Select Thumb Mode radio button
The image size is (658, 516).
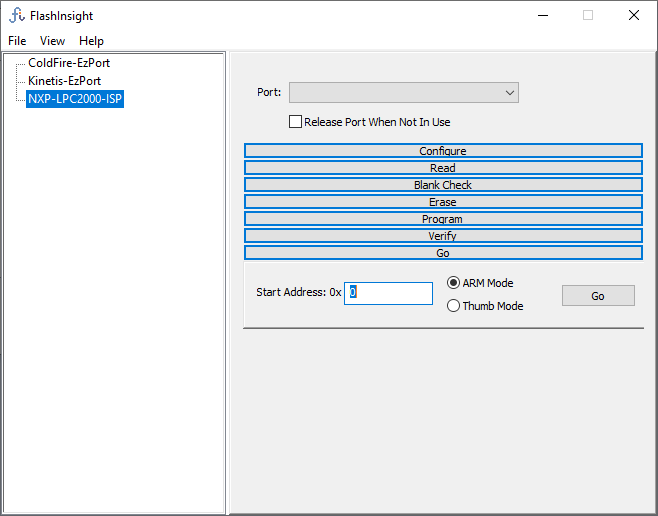tap(454, 306)
